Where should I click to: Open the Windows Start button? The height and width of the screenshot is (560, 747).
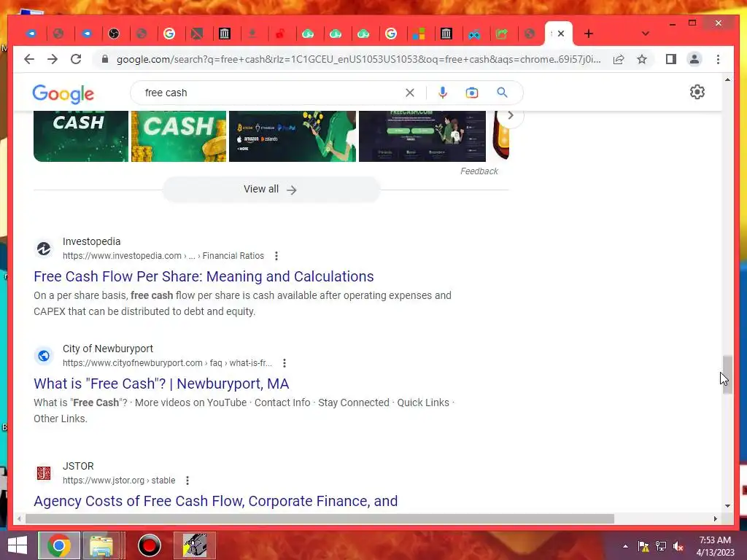(x=18, y=545)
